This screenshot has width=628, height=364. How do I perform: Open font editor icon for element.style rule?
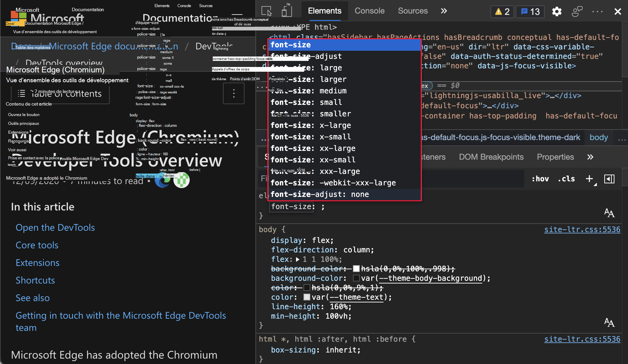[x=609, y=213]
